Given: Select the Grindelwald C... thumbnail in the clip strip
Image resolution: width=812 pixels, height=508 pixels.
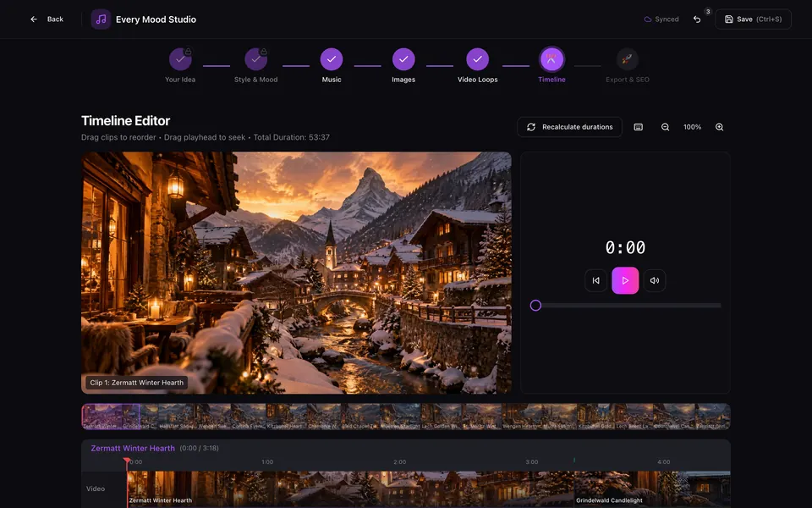Looking at the screenshot, I should click(x=140, y=417).
